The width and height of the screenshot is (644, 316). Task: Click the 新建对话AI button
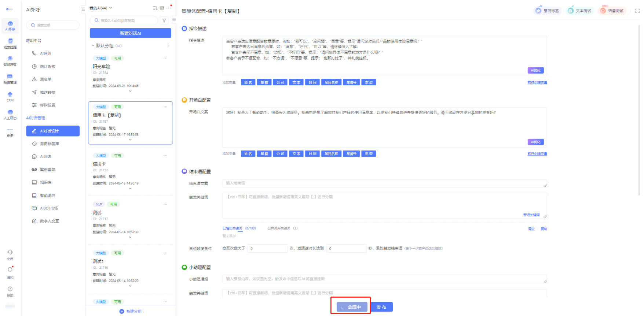pos(130,33)
